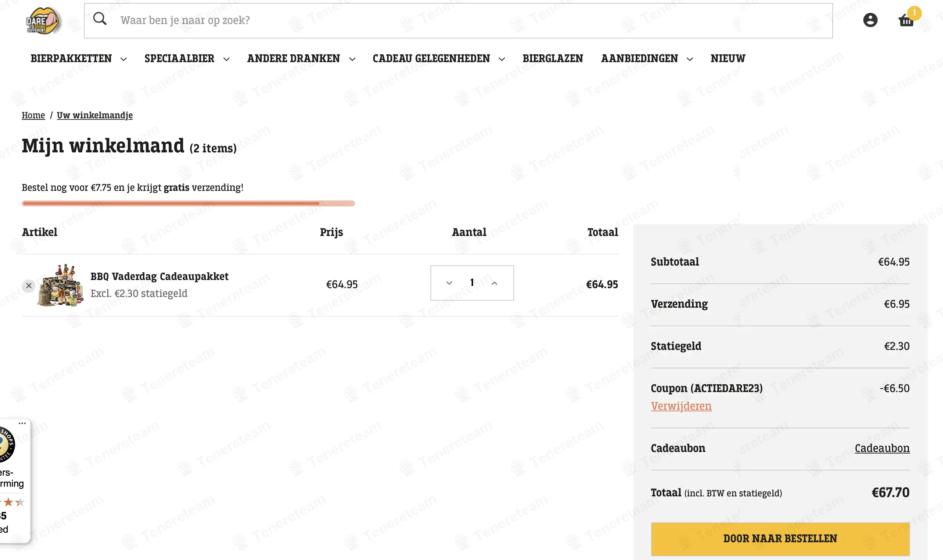This screenshot has width=943, height=560.
Task: Open the BIERPAKKETTEN menu item
Action: pos(71,58)
